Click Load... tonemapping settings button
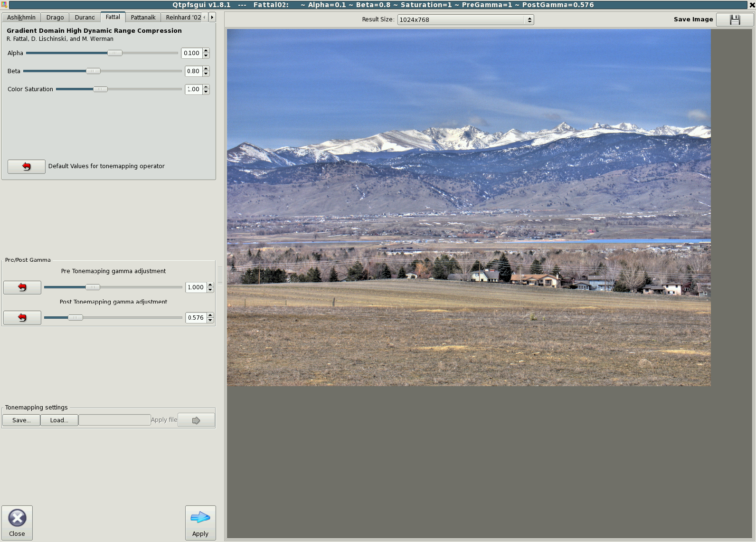 [59, 420]
